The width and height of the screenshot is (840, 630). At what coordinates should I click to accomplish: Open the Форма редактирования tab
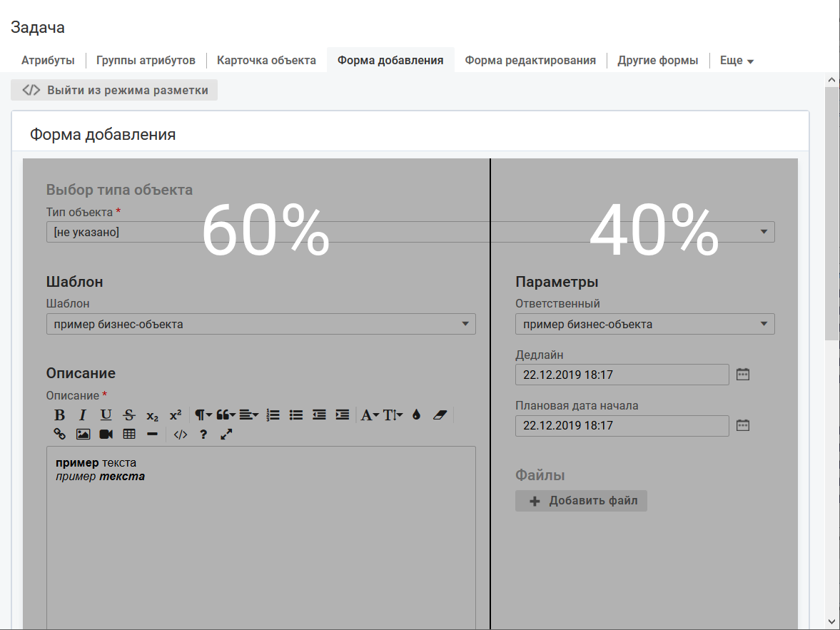coord(530,61)
